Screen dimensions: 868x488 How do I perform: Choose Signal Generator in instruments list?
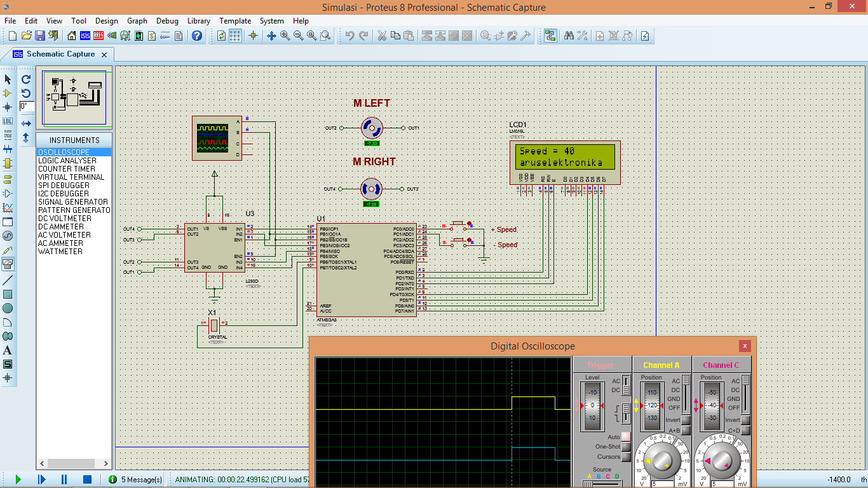coord(72,202)
